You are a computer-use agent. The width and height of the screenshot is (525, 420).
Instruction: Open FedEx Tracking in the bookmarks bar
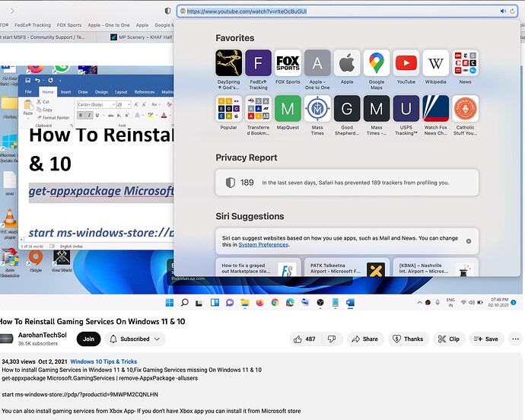tap(33, 25)
